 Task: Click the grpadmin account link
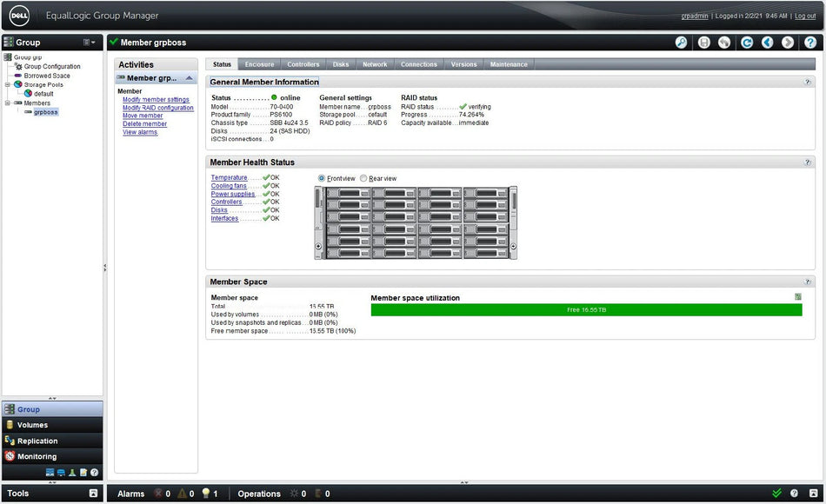[695, 16]
